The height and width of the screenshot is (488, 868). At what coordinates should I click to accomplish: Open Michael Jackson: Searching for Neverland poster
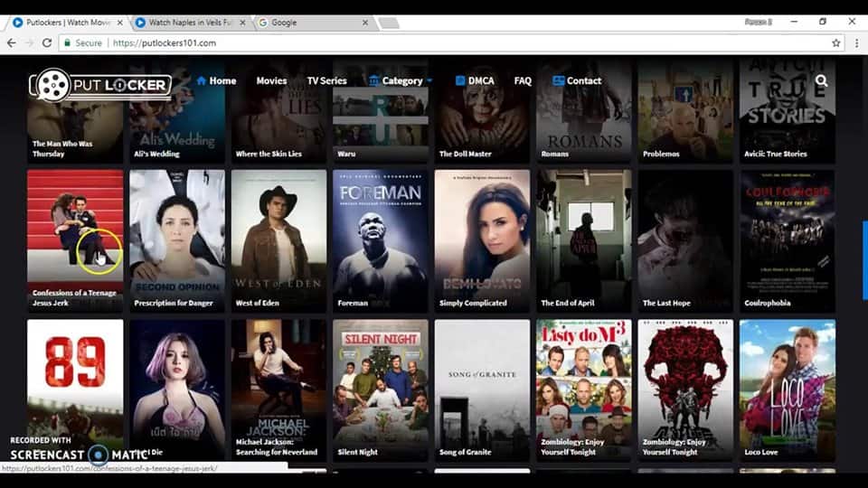click(x=279, y=390)
